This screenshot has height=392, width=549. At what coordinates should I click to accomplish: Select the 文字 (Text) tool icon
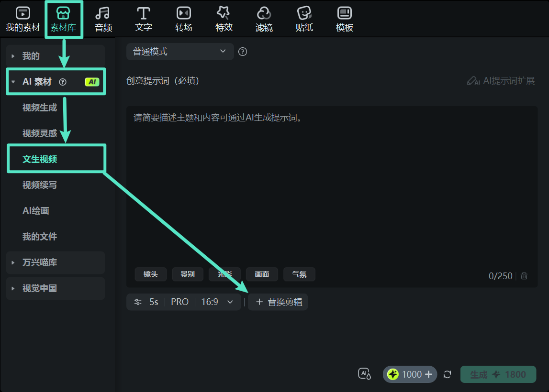coord(143,18)
